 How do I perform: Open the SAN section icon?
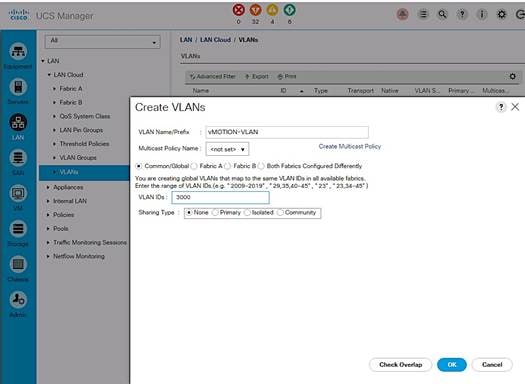pyautogui.click(x=18, y=158)
